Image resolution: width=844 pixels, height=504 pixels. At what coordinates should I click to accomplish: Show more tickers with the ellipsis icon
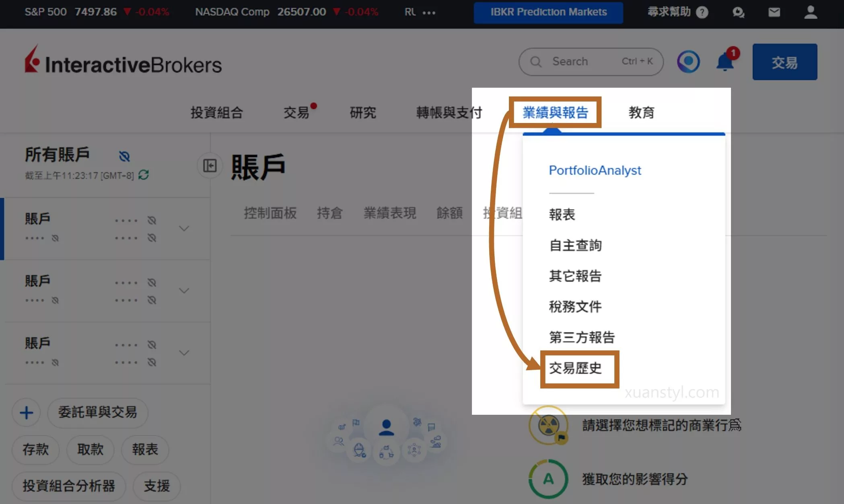(429, 12)
